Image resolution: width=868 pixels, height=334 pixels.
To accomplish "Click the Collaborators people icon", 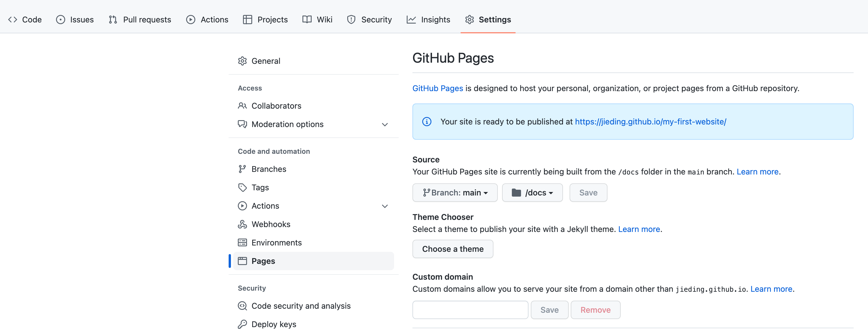I will [242, 106].
